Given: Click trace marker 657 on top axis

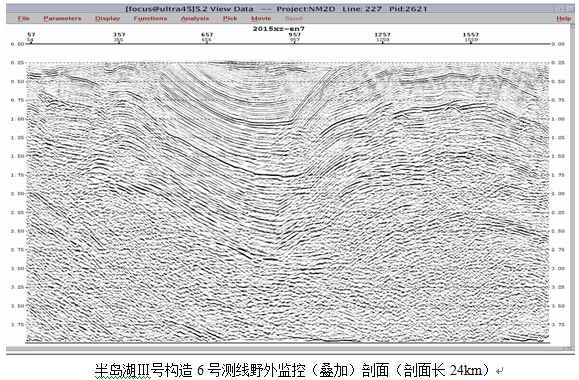Looking at the screenshot, I should (x=207, y=34).
